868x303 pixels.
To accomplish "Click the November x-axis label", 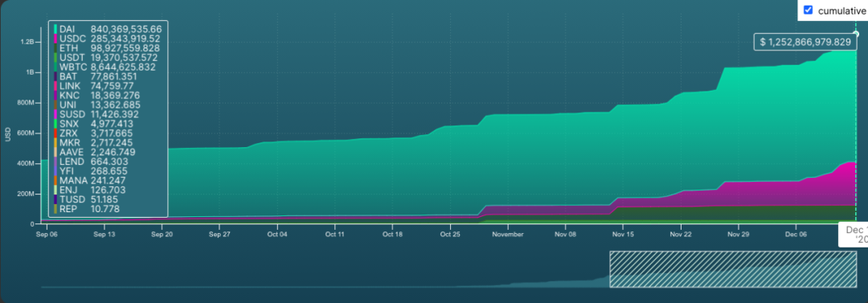I will 508,235.
